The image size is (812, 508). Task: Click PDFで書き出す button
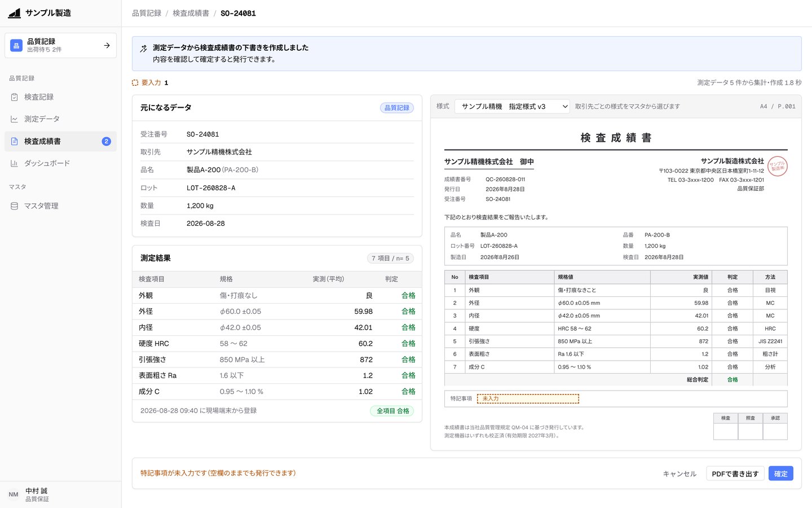[735, 474]
